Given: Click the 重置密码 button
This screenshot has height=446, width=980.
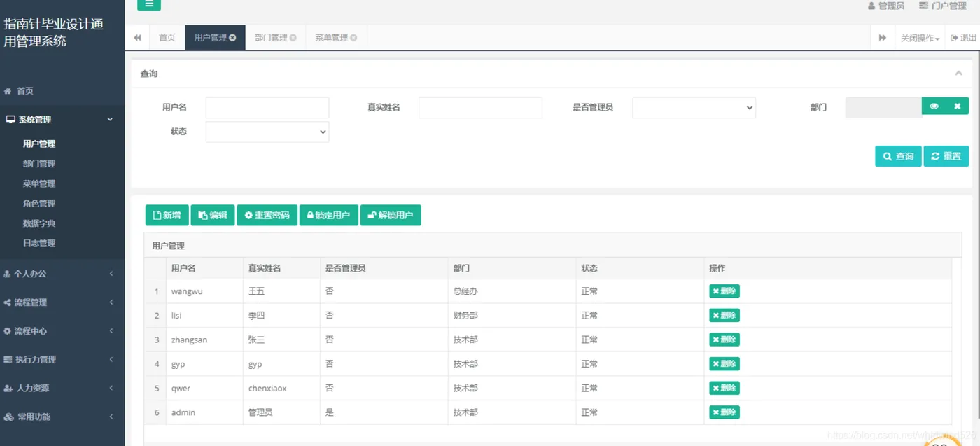Looking at the screenshot, I should click(267, 215).
